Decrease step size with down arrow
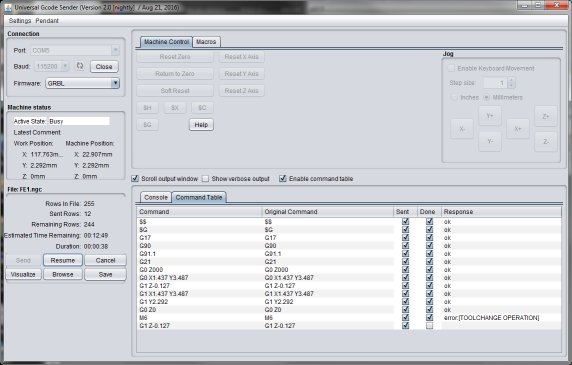 click(x=511, y=85)
